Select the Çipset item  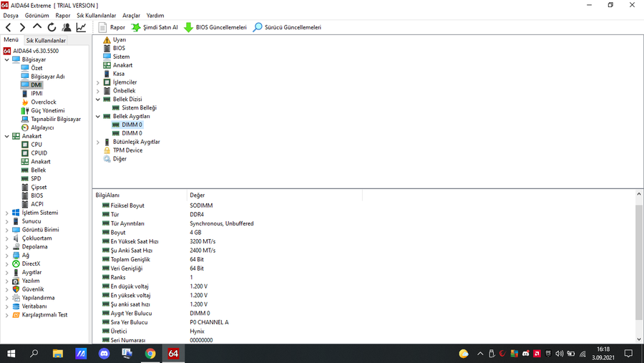coord(34,187)
